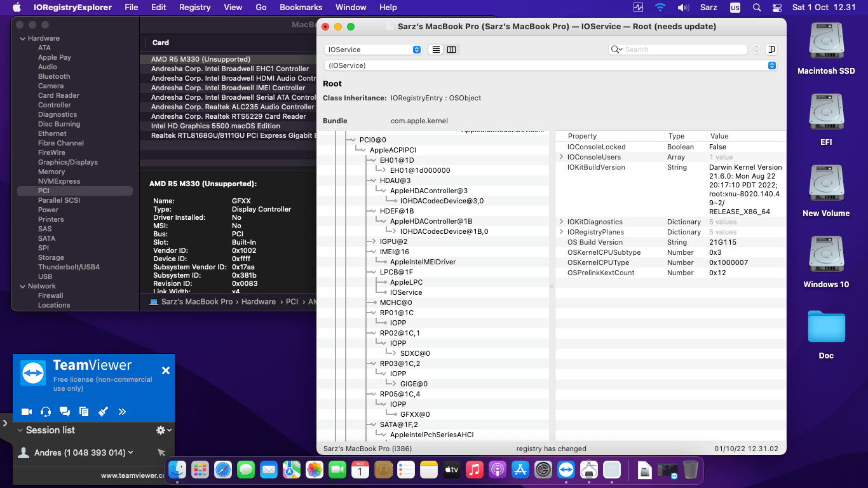Select the GFXX@0 tree entry

click(415, 414)
